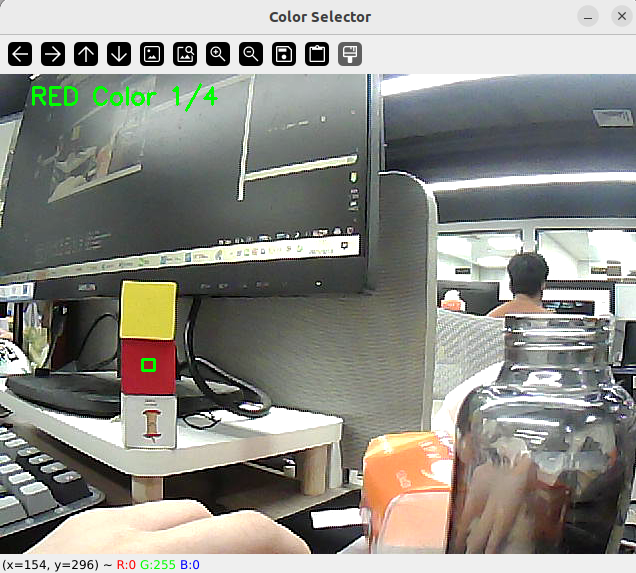Click the red block inside the green square
Viewport: 636px width, 573px height.
pyautogui.click(x=148, y=365)
